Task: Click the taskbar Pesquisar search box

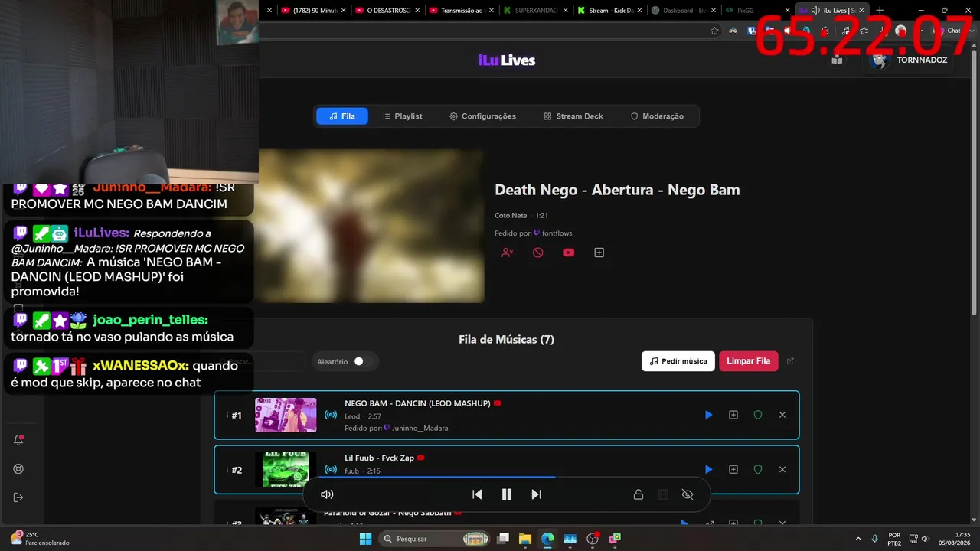Action: tap(434, 539)
